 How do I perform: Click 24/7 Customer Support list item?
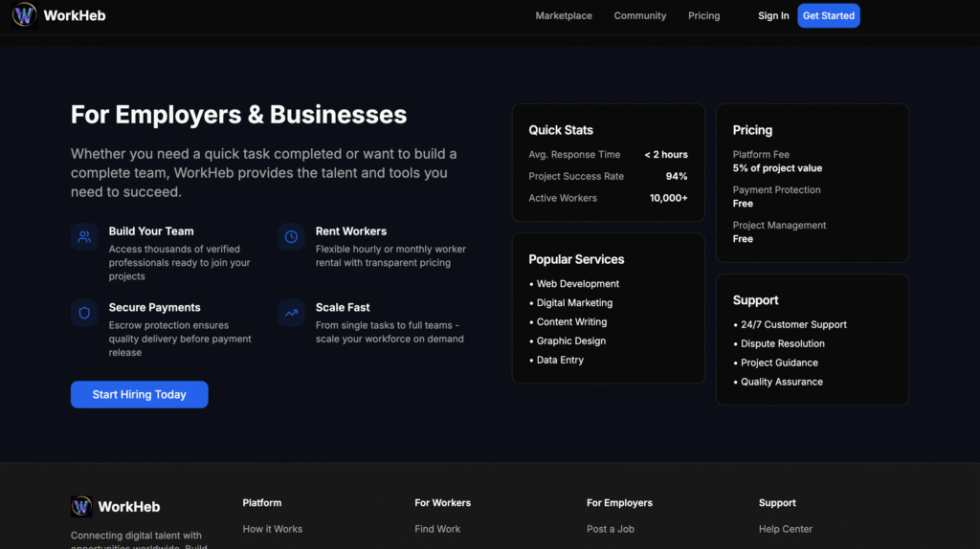pyautogui.click(x=793, y=324)
